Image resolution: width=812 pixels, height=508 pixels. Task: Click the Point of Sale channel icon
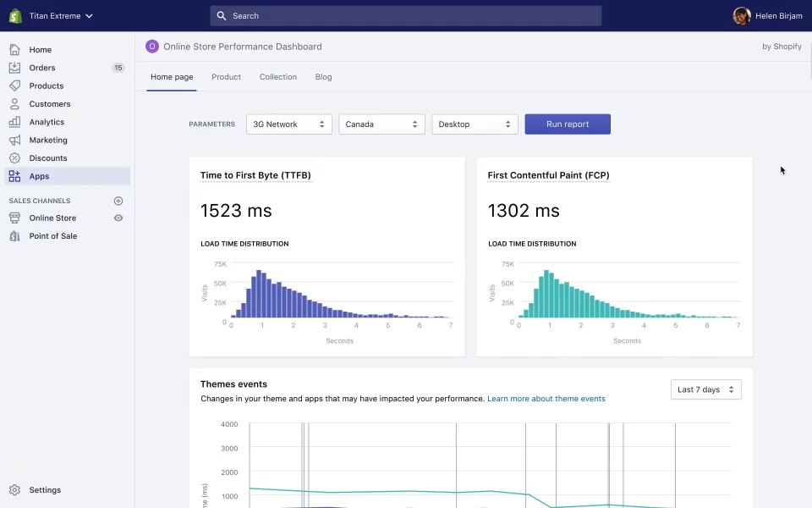14,235
